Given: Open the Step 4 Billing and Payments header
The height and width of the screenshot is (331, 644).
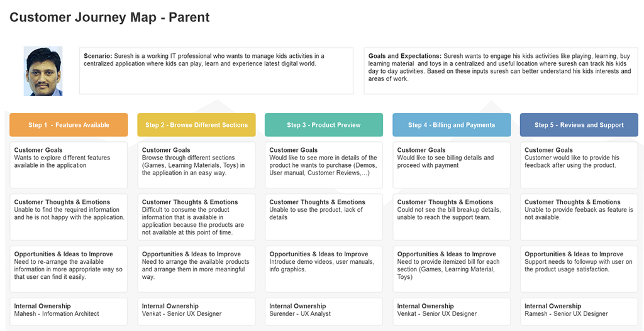Looking at the screenshot, I should [x=452, y=125].
